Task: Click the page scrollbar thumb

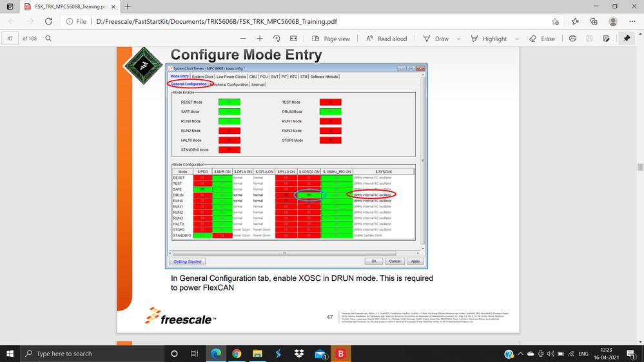Action: tap(640, 167)
